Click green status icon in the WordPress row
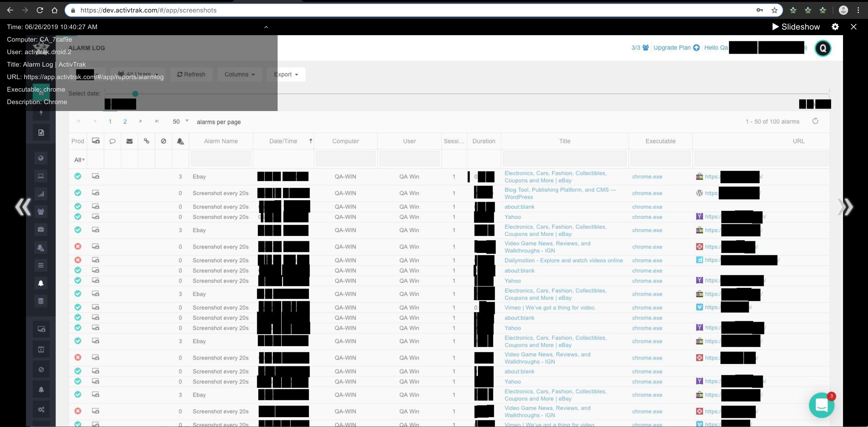Screen dimensions: 868x427 pyautogui.click(x=78, y=193)
